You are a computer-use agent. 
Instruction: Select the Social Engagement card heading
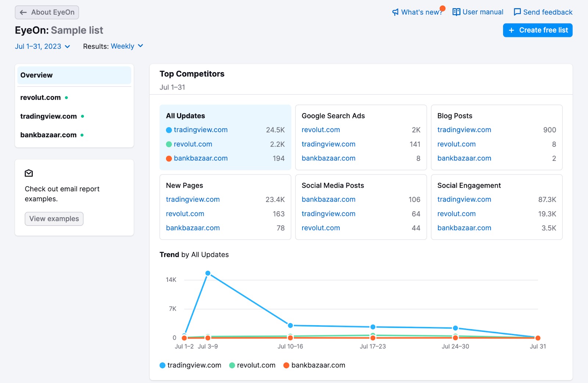pyautogui.click(x=469, y=185)
